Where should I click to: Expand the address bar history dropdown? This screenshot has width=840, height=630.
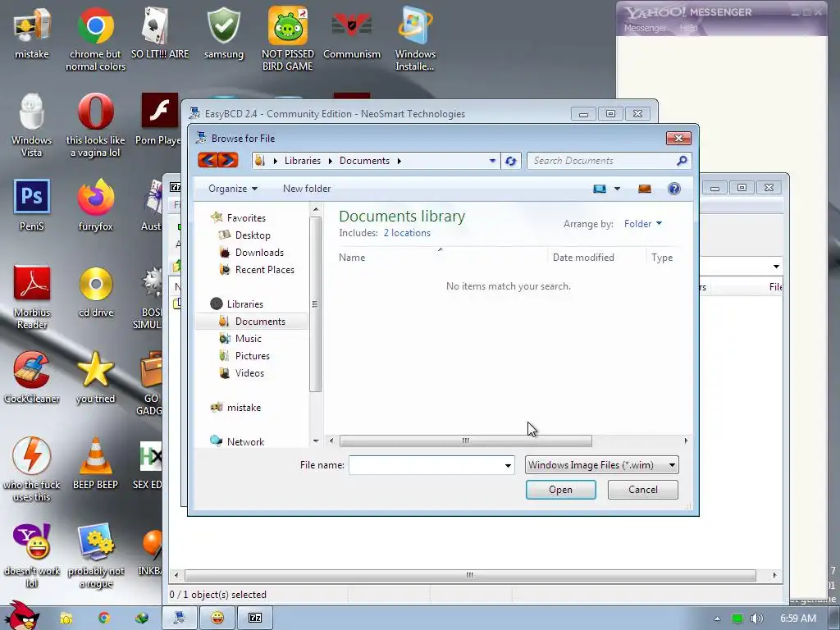492,161
